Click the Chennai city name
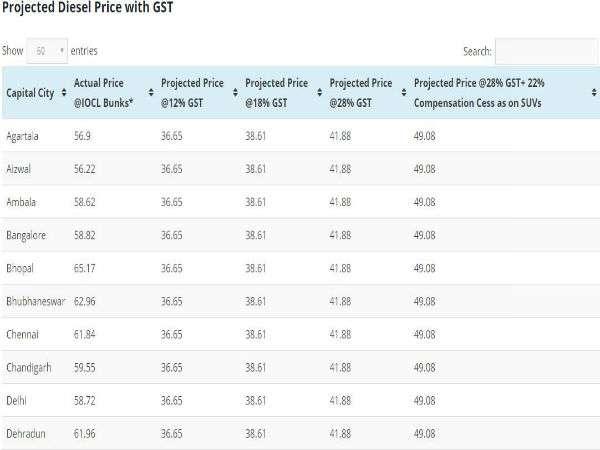Image resolution: width=600 pixels, height=450 pixels. coord(22,334)
